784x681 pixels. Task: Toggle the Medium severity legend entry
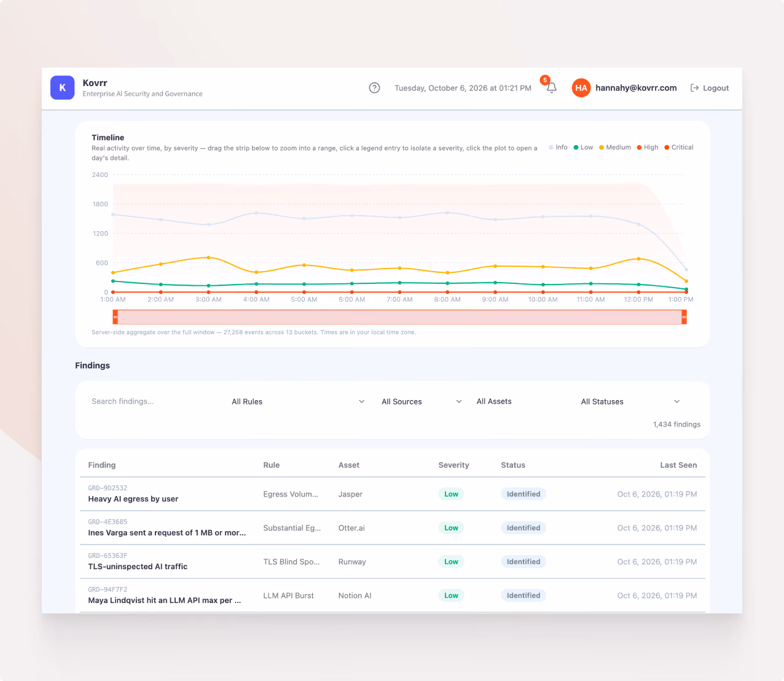[x=615, y=148]
